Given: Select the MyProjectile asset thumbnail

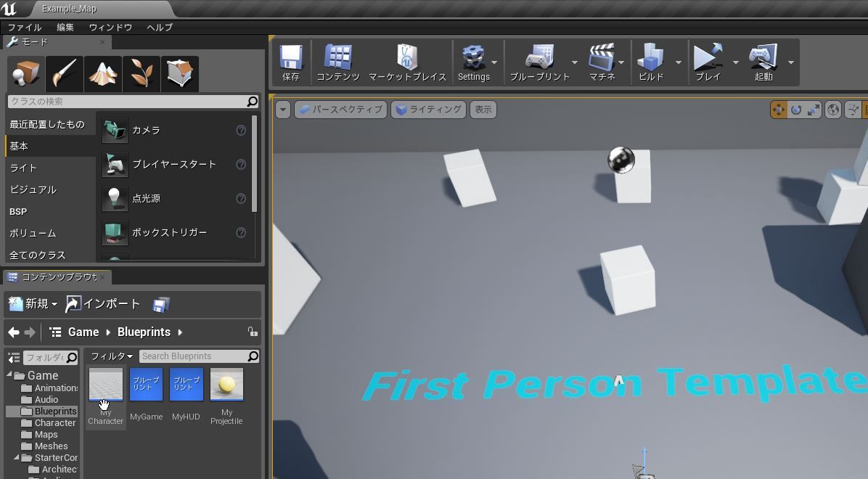Looking at the screenshot, I should [x=226, y=385].
